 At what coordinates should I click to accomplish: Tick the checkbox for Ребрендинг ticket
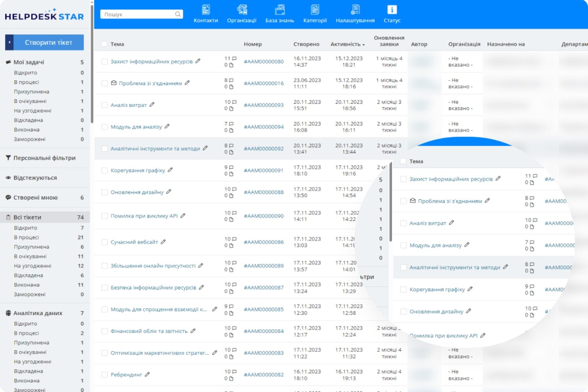tap(104, 375)
